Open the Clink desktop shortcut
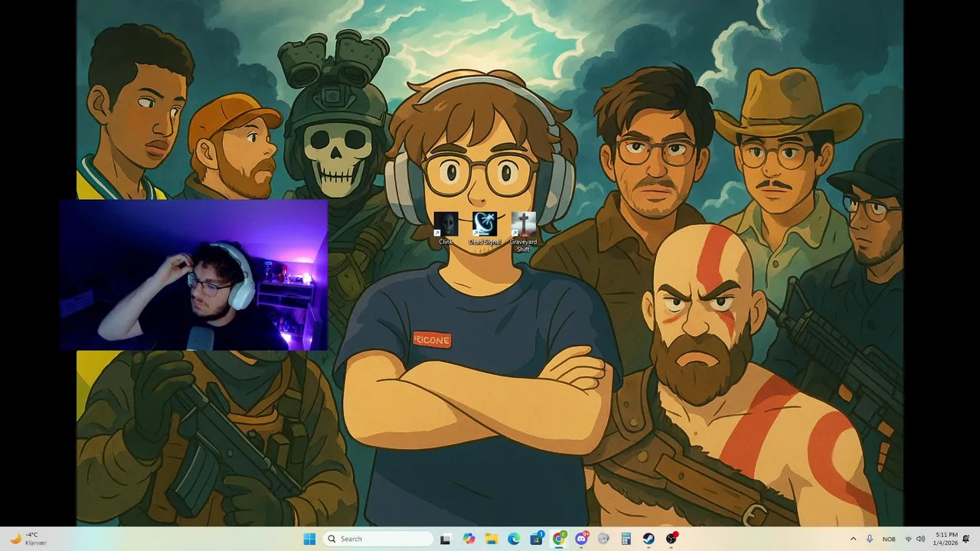This screenshot has height=551, width=980. [x=446, y=229]
